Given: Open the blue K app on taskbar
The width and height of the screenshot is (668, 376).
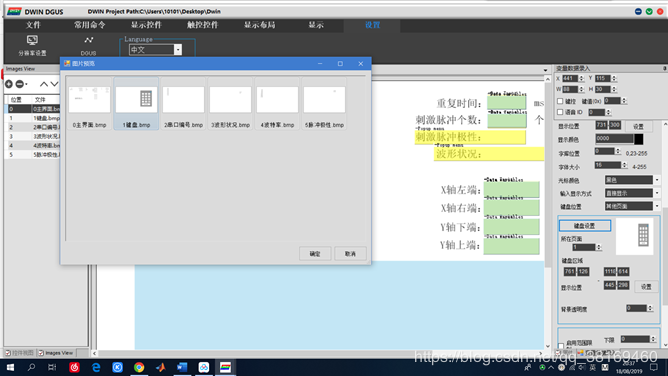Looking at the screenshot, I should tap(118, 367).
